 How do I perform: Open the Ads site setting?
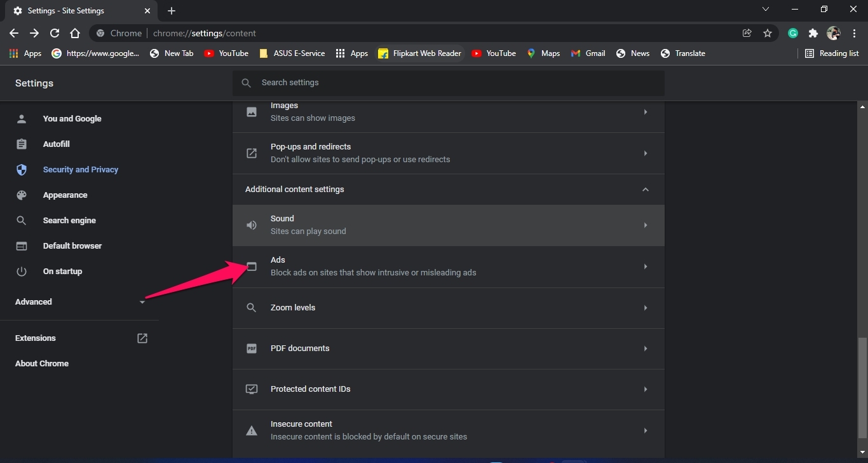pos(449,266)
